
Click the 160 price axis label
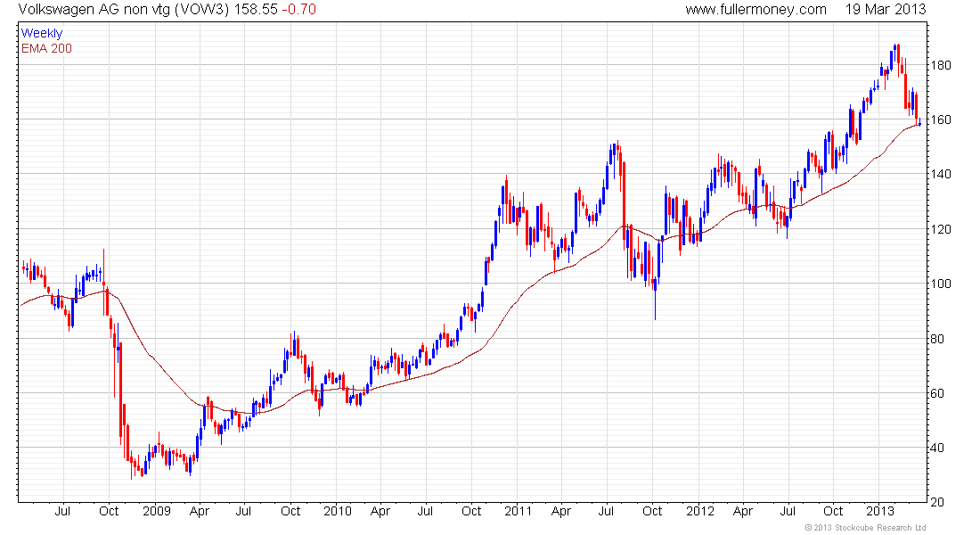click(x=941, y=119)
